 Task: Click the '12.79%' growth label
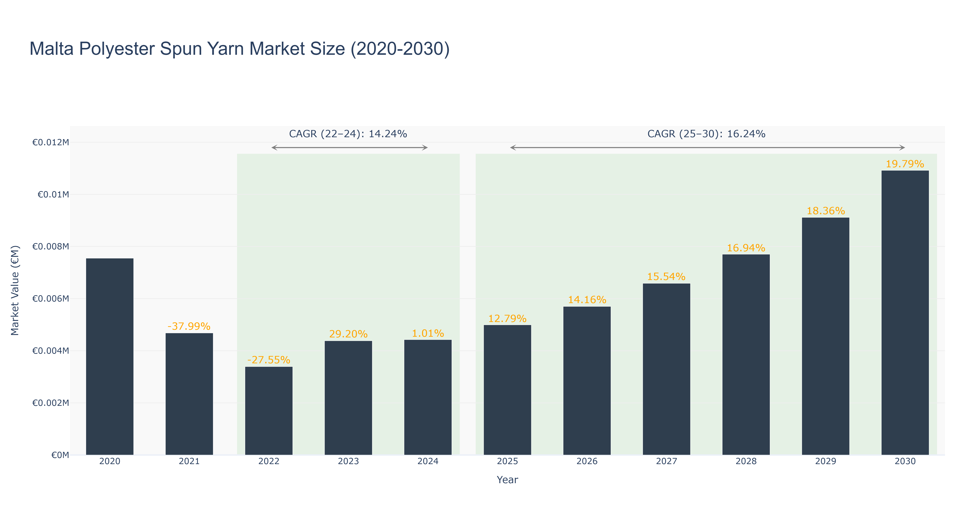click(507, 318)
